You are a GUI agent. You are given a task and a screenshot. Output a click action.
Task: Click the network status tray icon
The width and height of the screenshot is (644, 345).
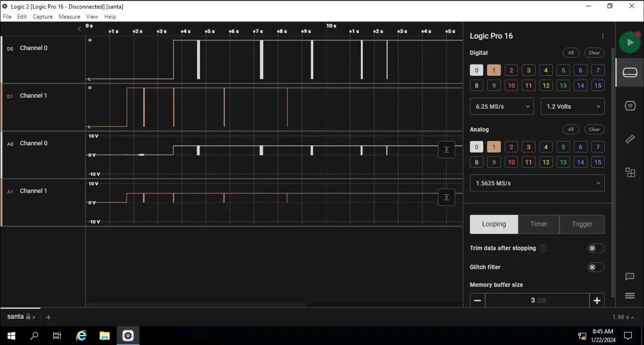tap(582, 336)
